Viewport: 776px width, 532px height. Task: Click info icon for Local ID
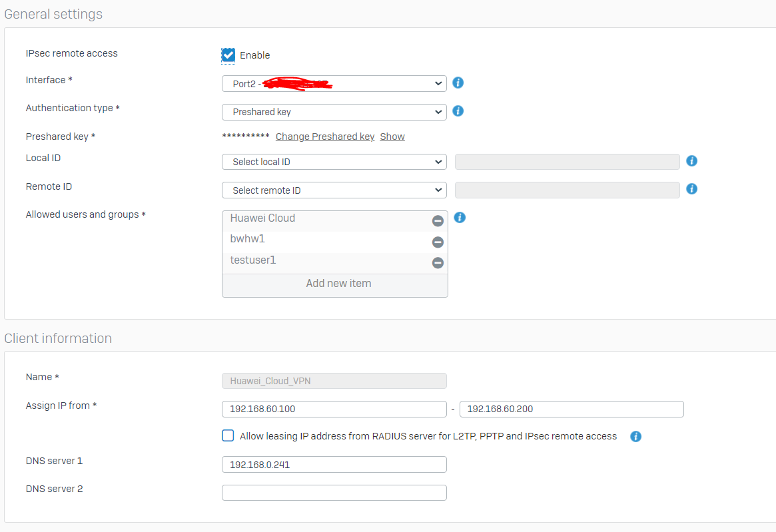[x=691, y=161]
